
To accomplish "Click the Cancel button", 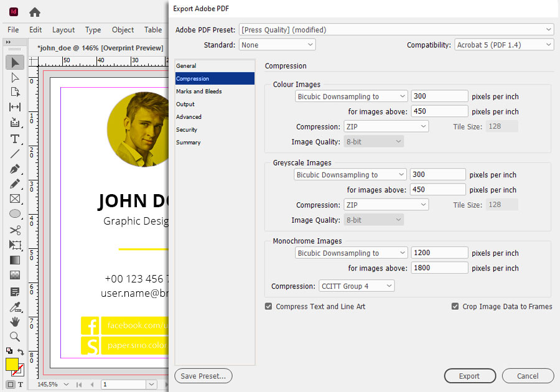I will coord(528,376).
